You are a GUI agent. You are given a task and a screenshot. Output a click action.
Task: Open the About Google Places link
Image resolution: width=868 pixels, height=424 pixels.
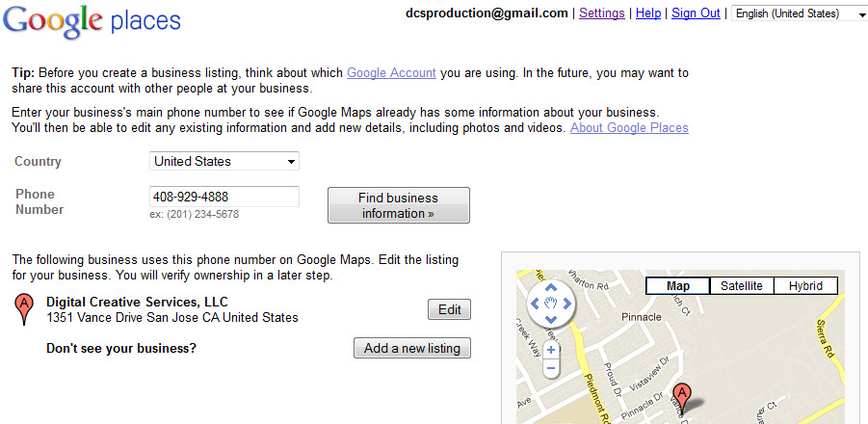pos(629,128)
